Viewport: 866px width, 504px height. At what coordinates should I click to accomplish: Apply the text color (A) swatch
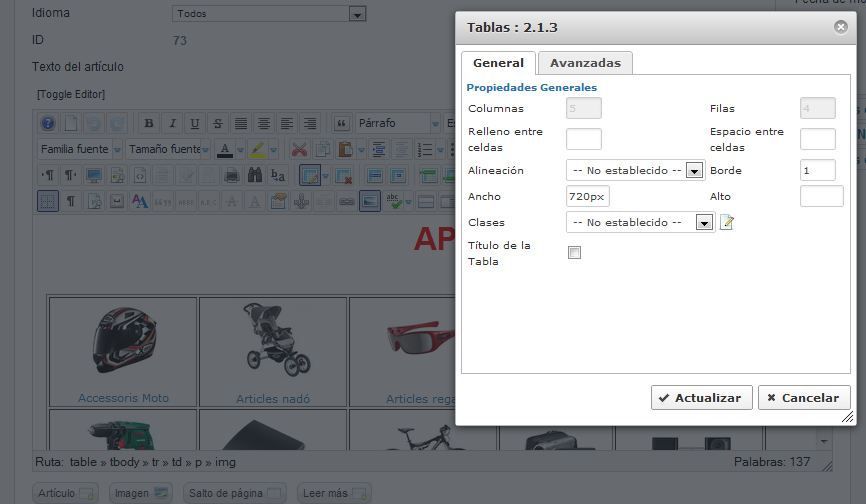[225, 149]
